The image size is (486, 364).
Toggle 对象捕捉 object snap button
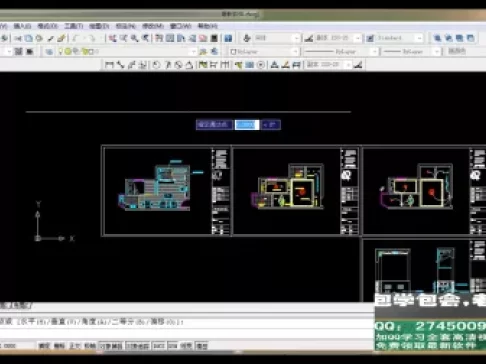pyautogui.click(x=111, y=346)
